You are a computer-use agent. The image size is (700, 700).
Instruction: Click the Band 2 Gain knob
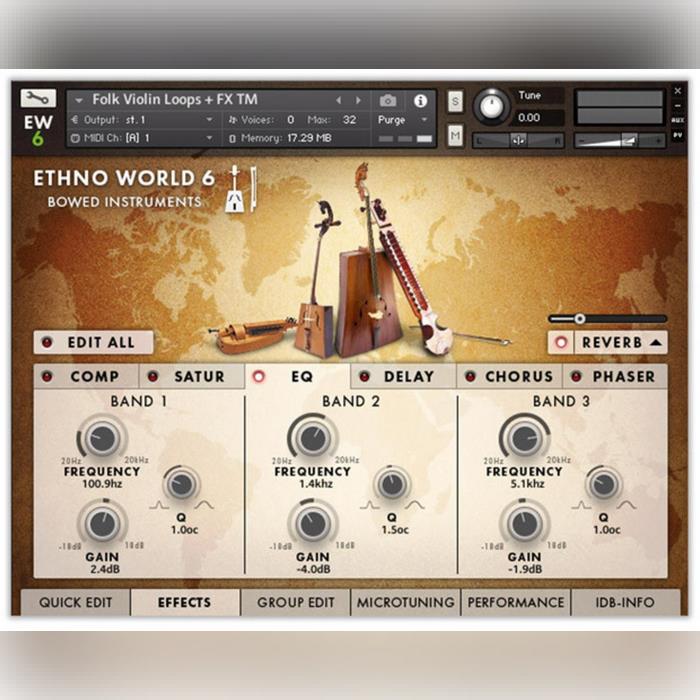click(313, 523)
